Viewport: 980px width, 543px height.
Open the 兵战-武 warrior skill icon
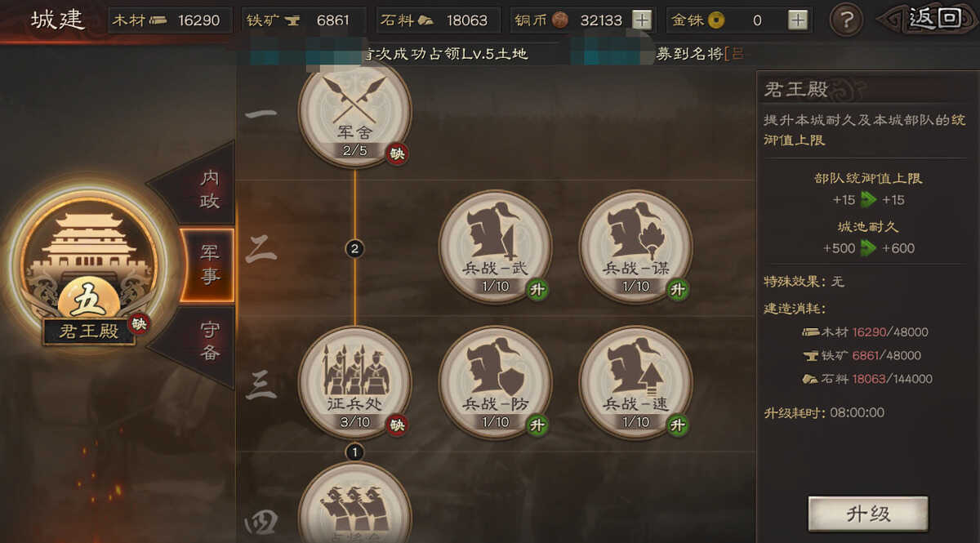coord(495,247)
